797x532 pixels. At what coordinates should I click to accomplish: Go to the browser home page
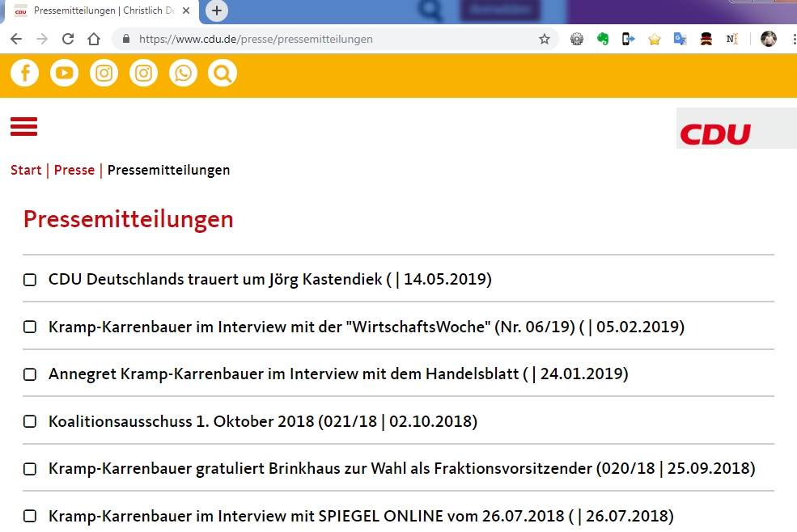(x=94, y=39)
